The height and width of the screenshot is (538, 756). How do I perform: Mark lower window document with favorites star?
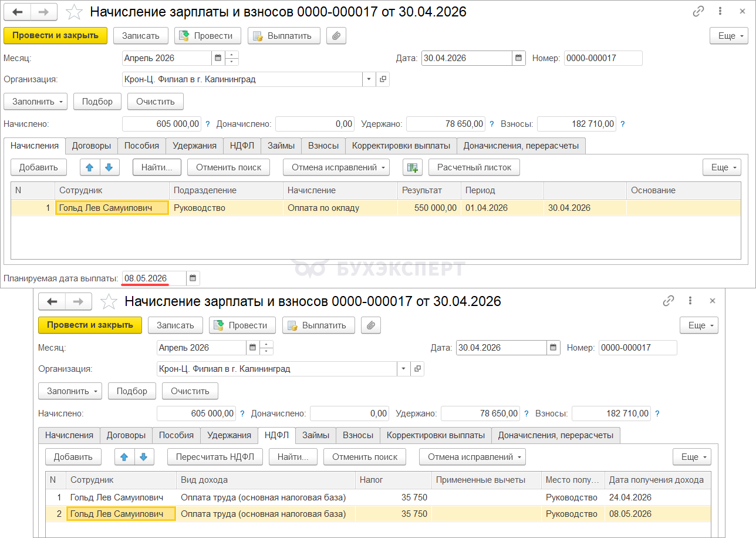109,301
